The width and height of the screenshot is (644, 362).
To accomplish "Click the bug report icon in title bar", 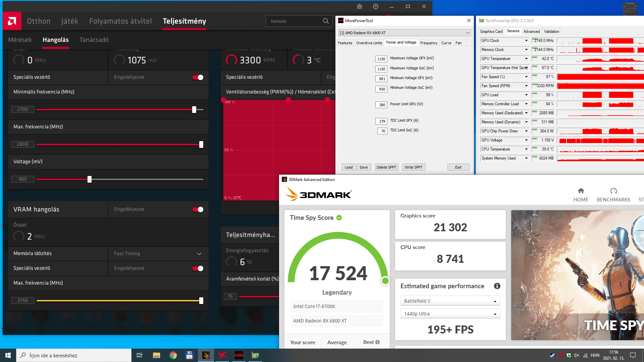I will pos(360,6).
